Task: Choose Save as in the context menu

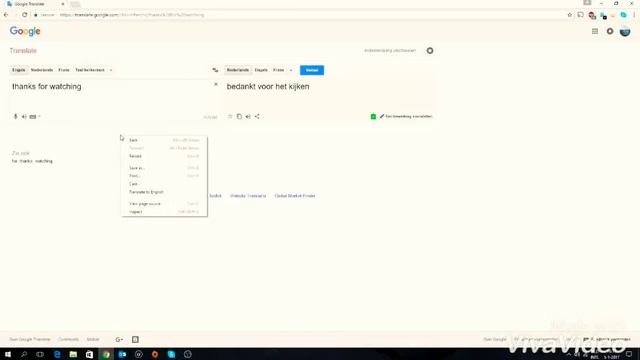Action: pyautogui.click(x=164, y=168)
